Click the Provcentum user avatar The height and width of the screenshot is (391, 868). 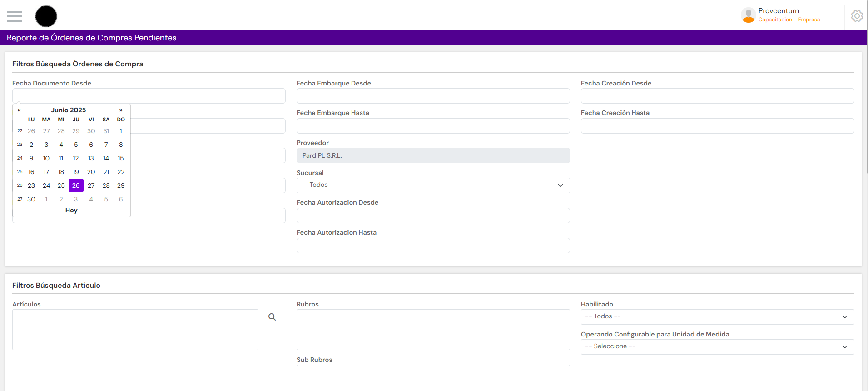[x=748, y=15]
